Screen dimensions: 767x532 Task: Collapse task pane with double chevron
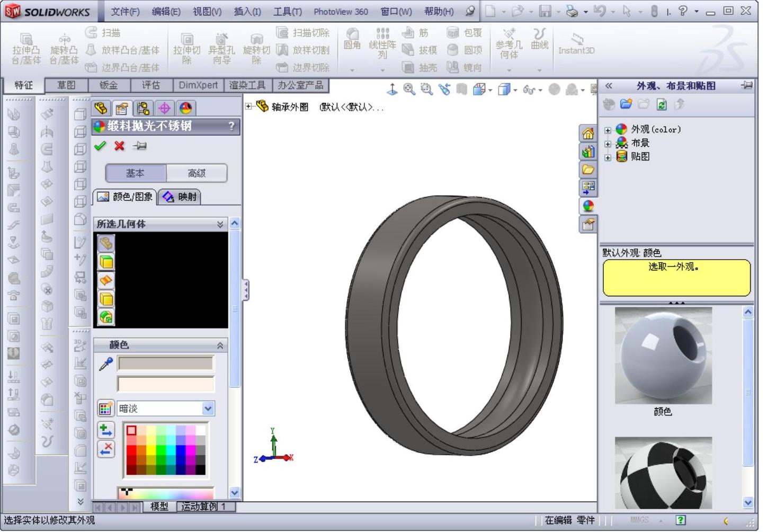coord(609,85)
